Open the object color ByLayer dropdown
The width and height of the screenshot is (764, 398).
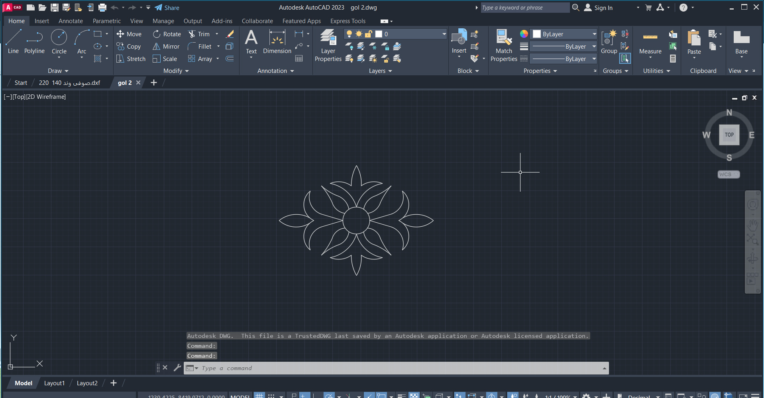pyautogui.click(x=564, y=34)
